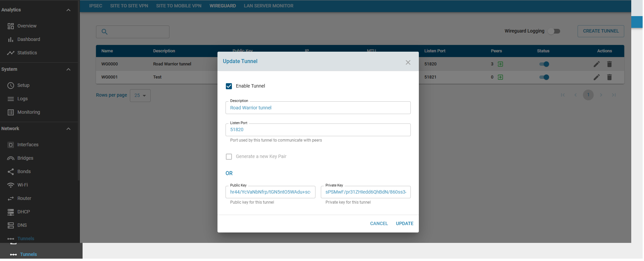Click the edit pencil icon for WG0000
Image resolution: width=644 pixels, height=261 pixels.
(596, 64)
